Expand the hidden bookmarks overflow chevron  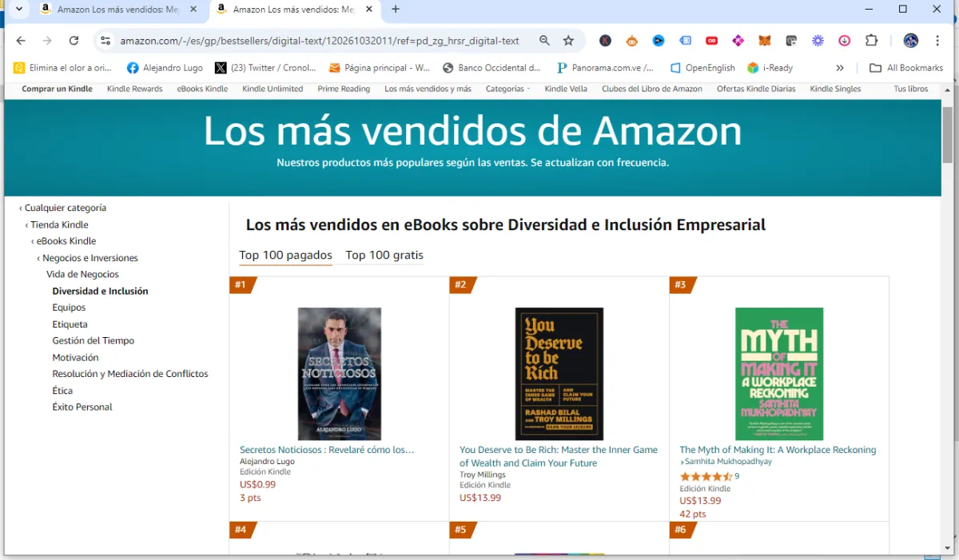[840, 68]
